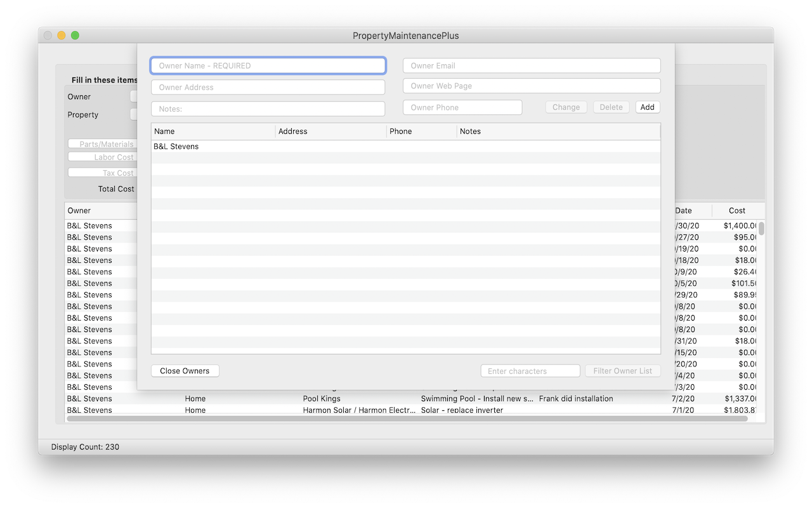Focus the Owner Phone input box
The image size is (812, 508).
[x=462, y=107]
